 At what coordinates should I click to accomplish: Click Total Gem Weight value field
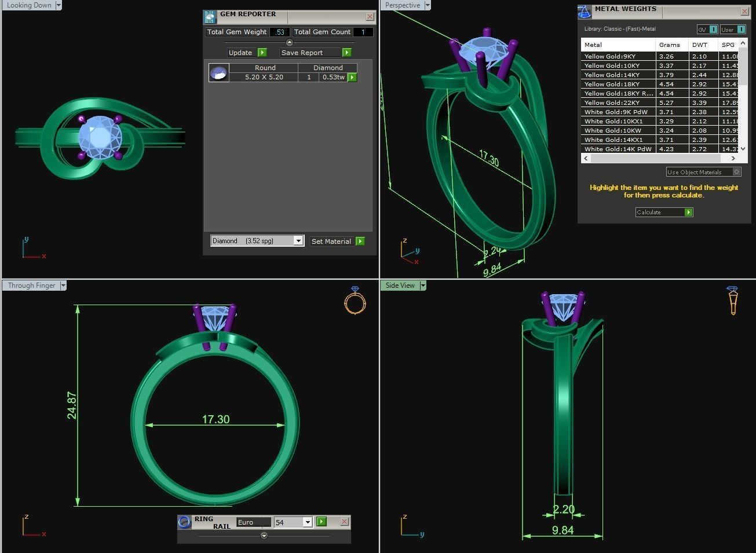click(280, 32)
